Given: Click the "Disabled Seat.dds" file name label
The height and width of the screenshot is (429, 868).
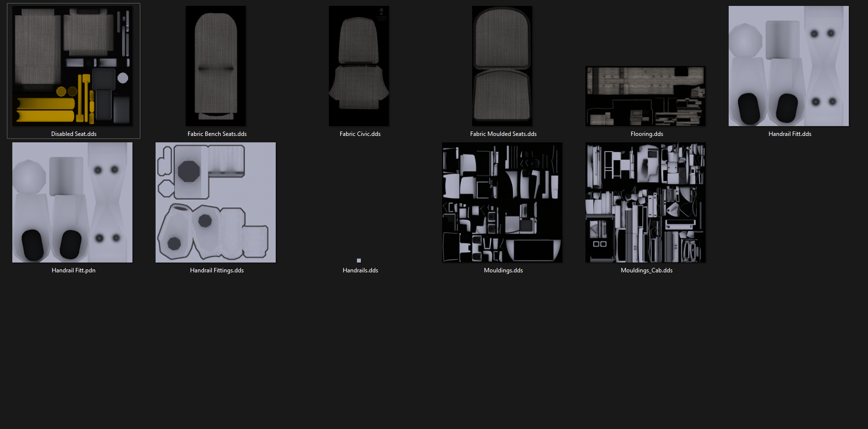Looking at the screenshot, I should click(x=74, y=134).
